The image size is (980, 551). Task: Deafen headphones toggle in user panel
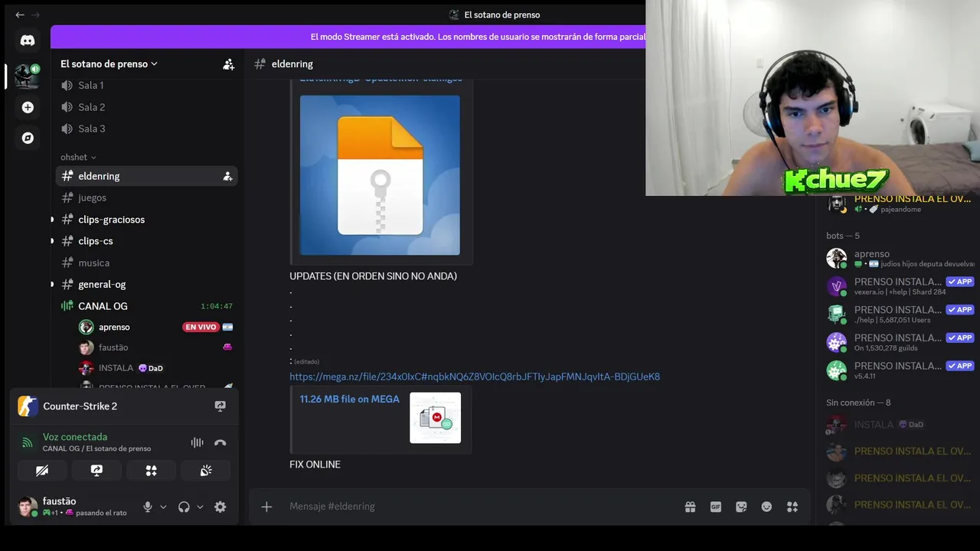[x=184, y=507]
